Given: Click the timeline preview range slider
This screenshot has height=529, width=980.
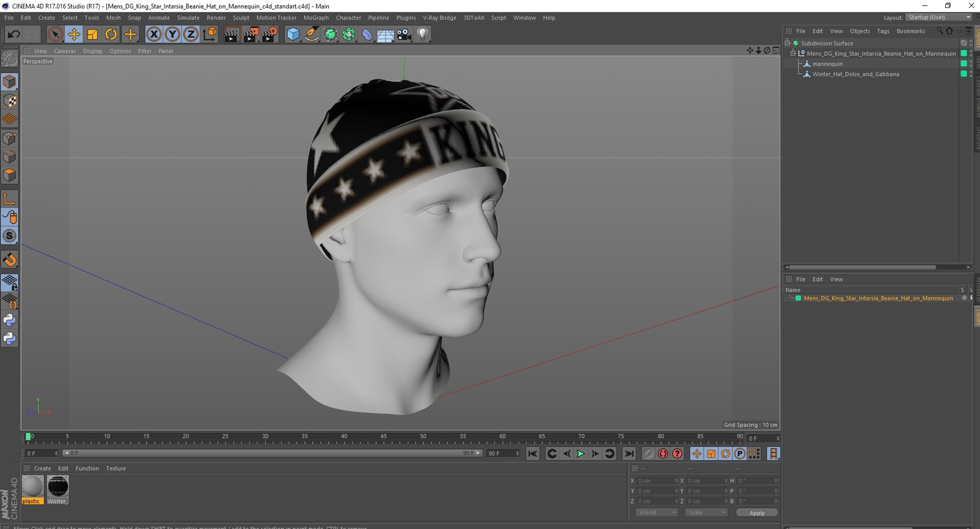Looking at the screenshot, I should pyautogui.click(x=272, y=453).
